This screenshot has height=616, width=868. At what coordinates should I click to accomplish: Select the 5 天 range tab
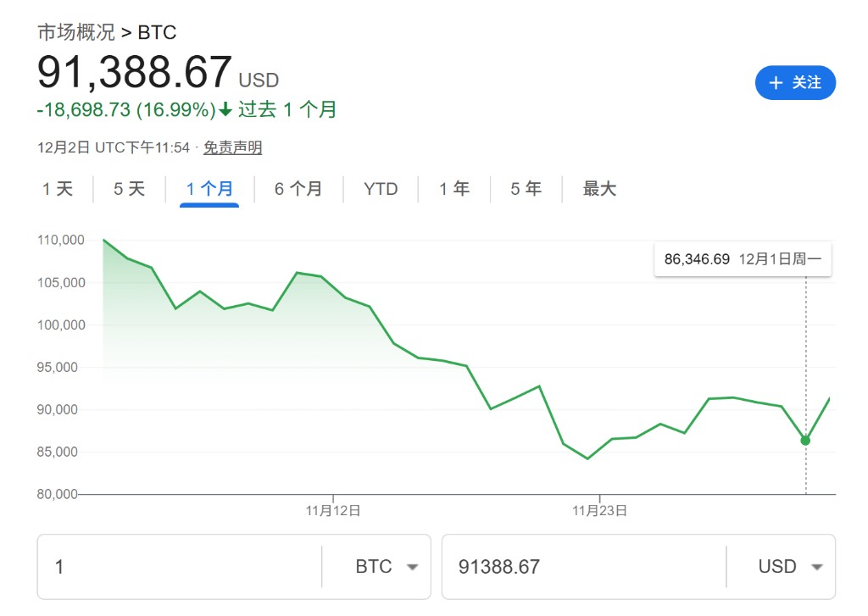(130, 189)
